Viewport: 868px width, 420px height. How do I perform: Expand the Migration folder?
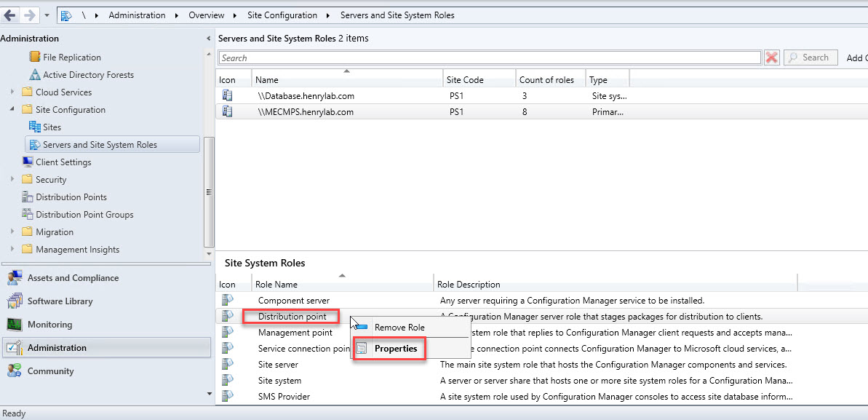12,232
